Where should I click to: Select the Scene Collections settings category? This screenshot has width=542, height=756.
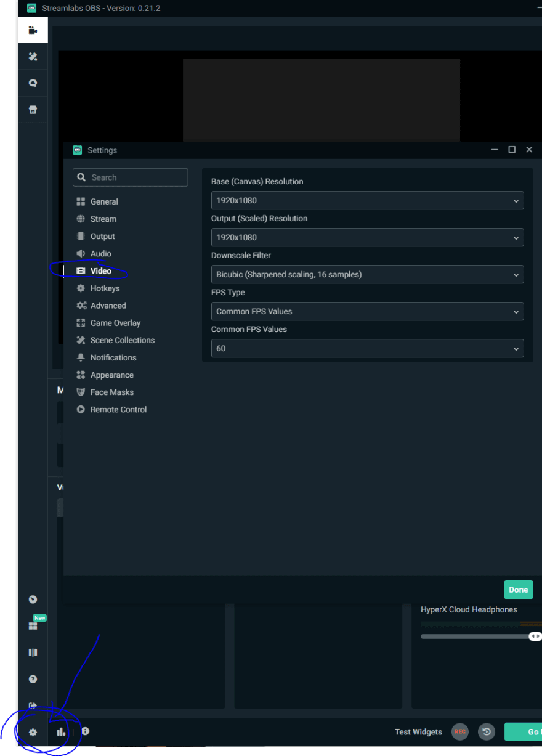[122, 340]
